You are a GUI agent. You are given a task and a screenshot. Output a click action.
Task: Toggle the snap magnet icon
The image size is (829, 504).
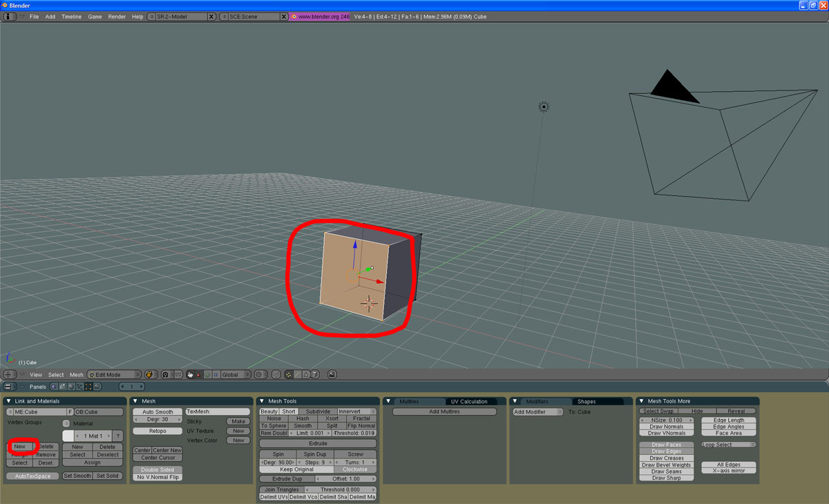coord(276,374)
